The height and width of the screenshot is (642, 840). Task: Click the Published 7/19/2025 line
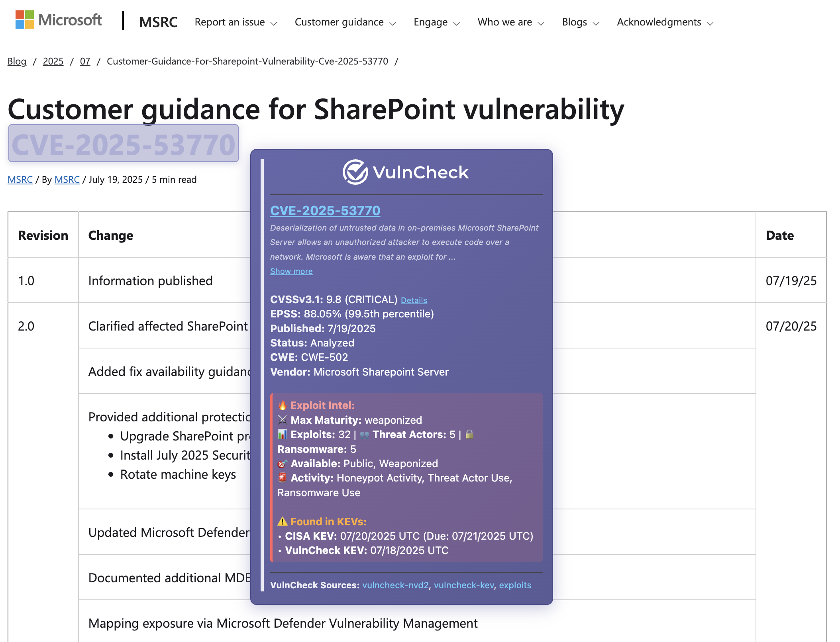(x=323, y=329)
